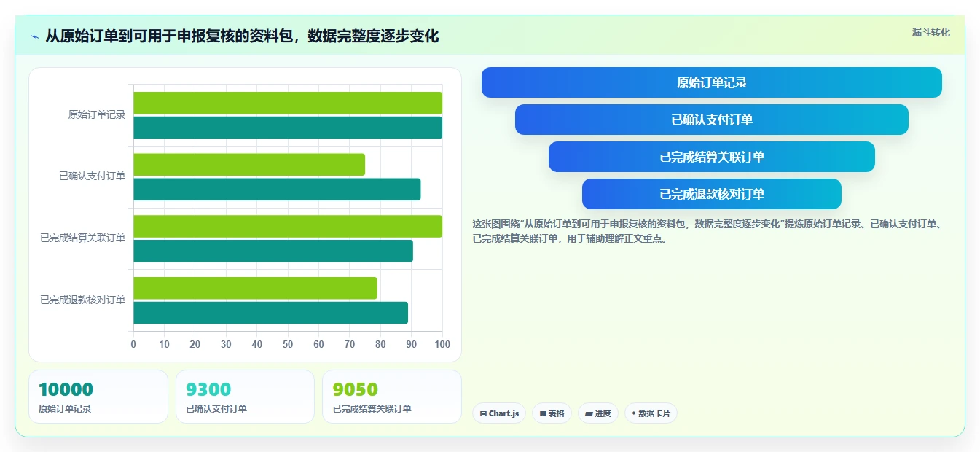Image resolution: width=980 pixels, height=452 pixels.
Task: Click the x-axis tick label 30
Action: (x=226, y=344)
